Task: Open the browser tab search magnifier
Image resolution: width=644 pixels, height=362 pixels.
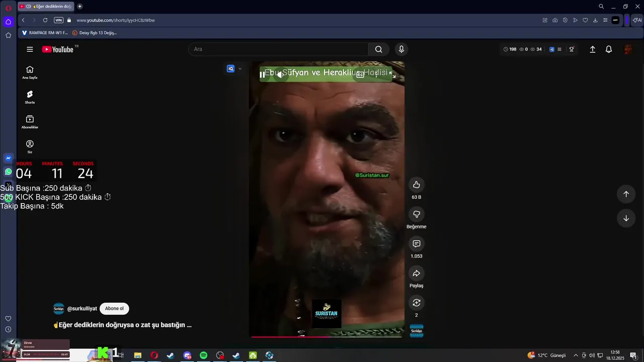Action: [x=601, y=7]
